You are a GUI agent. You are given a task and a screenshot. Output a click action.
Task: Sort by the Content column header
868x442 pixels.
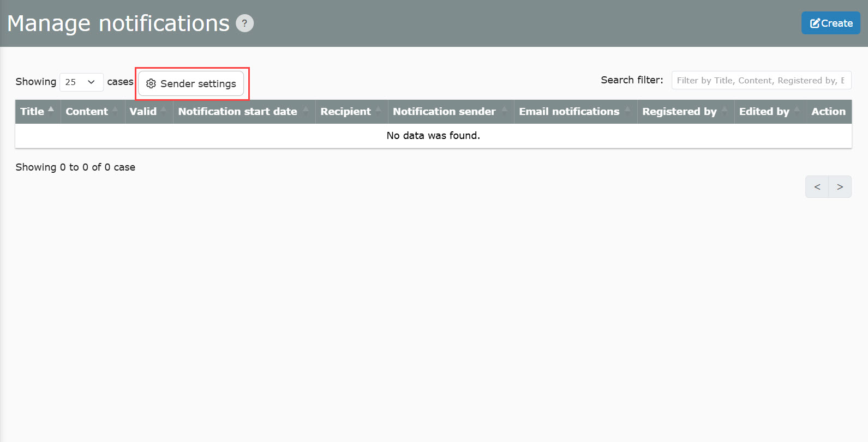[x=87, y=111]
